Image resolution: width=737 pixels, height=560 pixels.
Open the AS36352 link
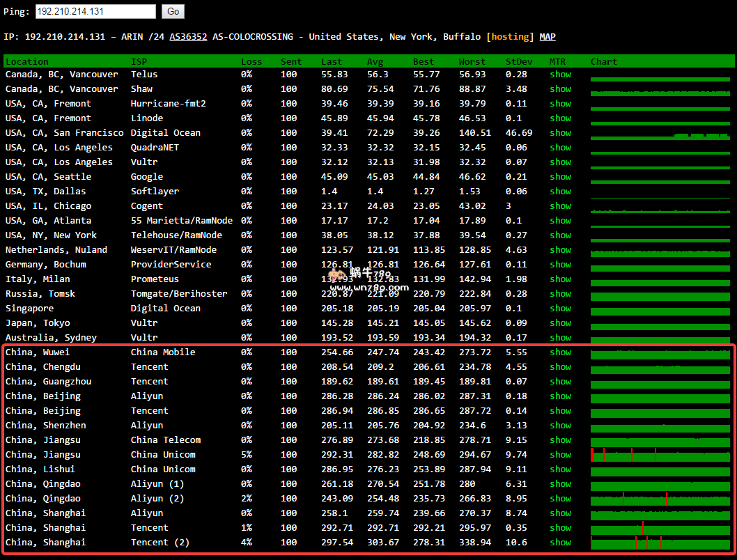point(188,37)
